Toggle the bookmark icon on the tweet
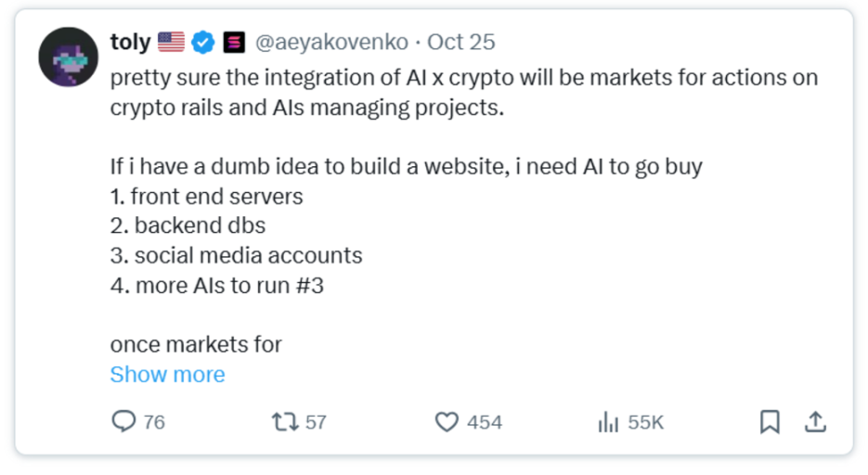Screen dimensions: 868x475 (770, 422)
